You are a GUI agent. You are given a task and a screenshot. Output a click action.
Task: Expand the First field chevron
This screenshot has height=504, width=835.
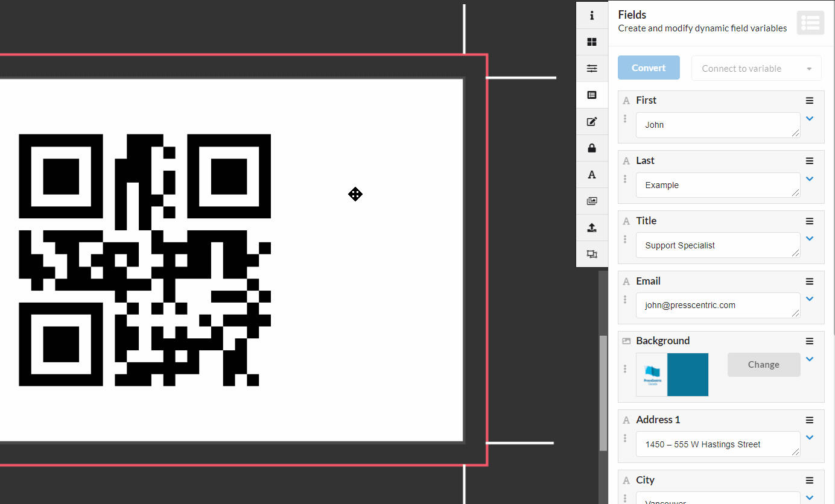pos(810,118)
